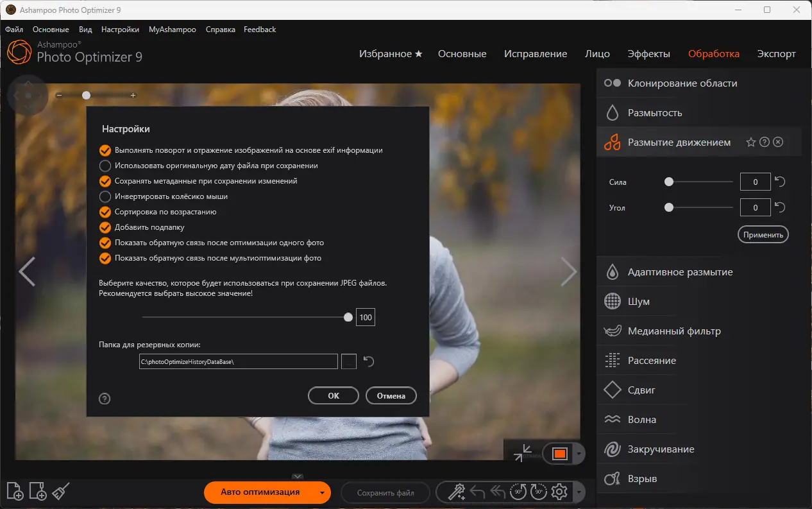Open the Авто оптимизация dropdown arrow
812x509 pixels.
pos(322,493)
